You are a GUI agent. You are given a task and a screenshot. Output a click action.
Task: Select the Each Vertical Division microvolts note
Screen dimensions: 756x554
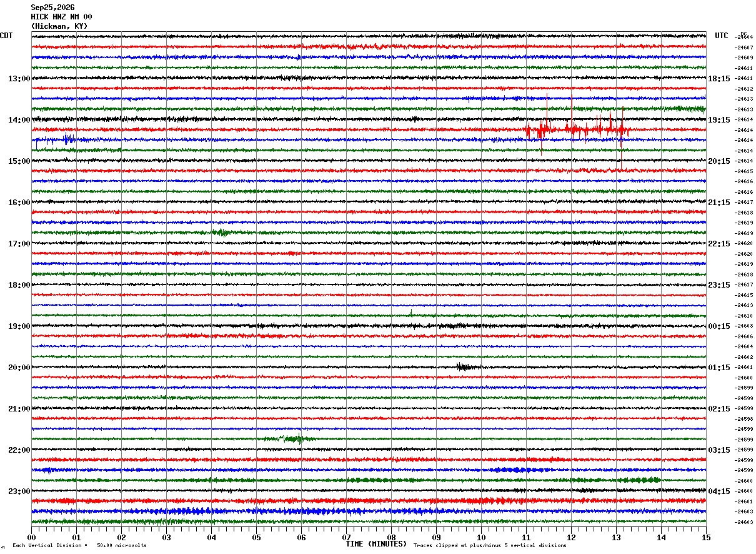click(x=80, y=545)
